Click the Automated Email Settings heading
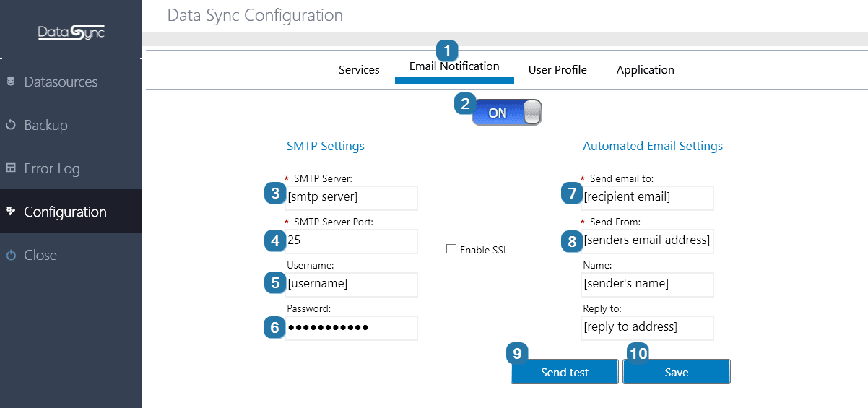 pos(653,146)
